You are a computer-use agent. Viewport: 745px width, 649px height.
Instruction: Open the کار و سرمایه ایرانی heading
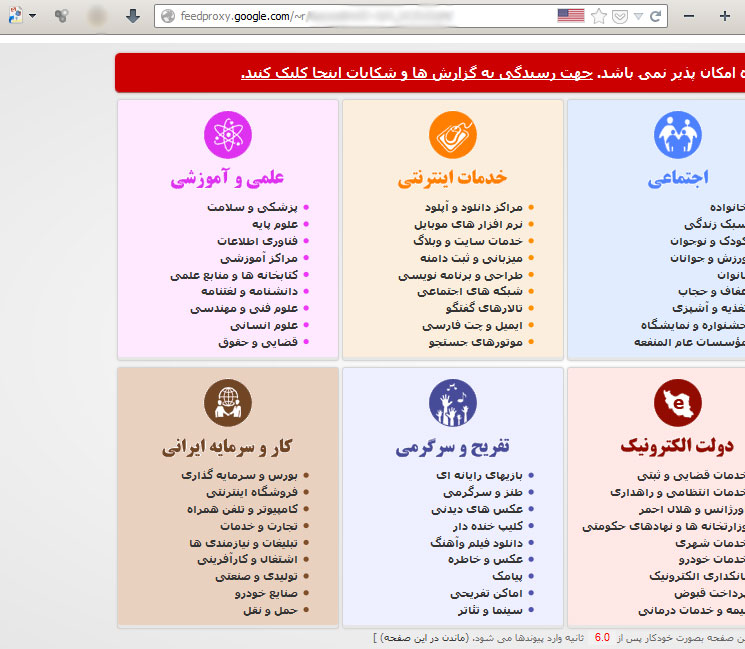[227, 447]
